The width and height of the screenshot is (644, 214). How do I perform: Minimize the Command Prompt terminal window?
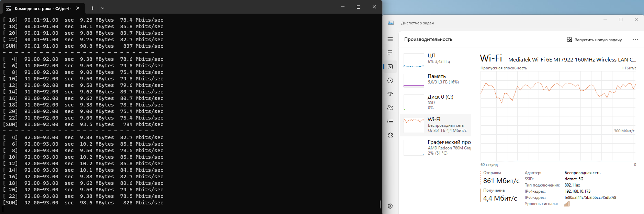coord(343,7)
